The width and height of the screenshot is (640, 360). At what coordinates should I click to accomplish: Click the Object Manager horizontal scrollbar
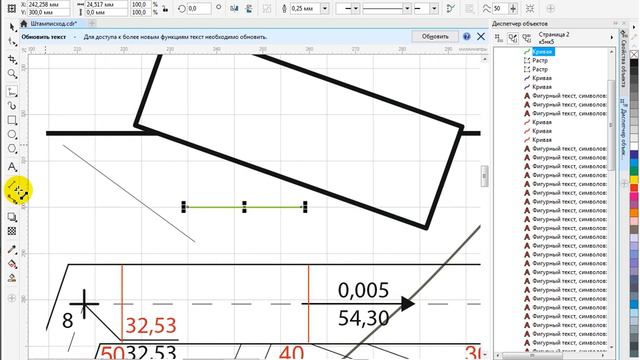pos(532,356)
